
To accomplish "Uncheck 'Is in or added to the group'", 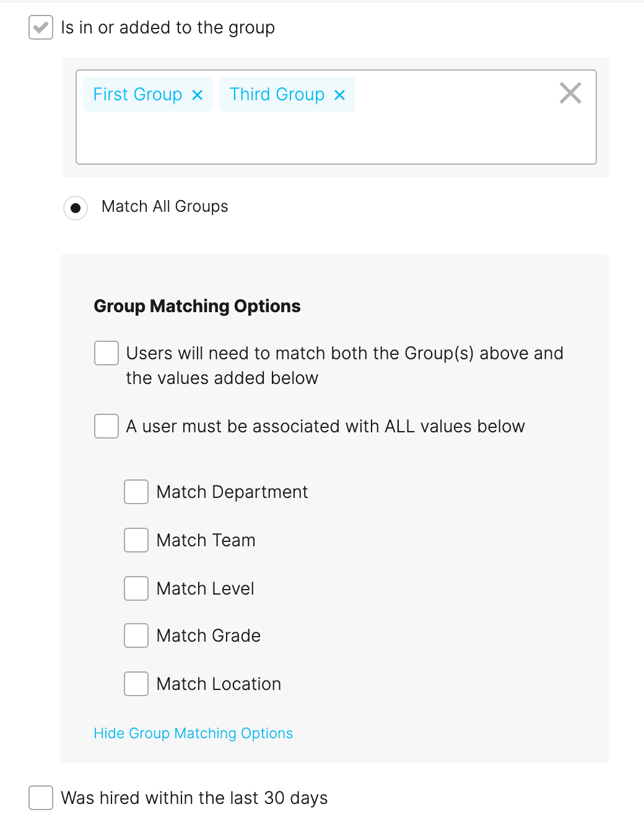I will [41, 27].
